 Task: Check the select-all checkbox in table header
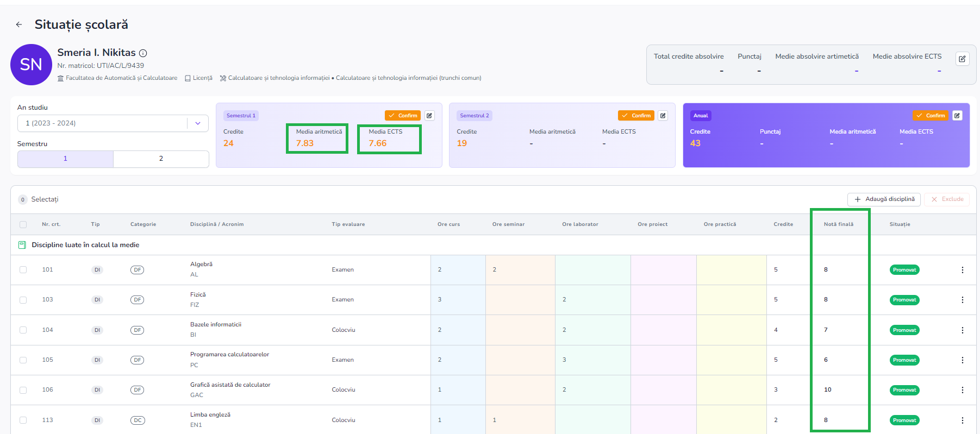click(23, 224)
